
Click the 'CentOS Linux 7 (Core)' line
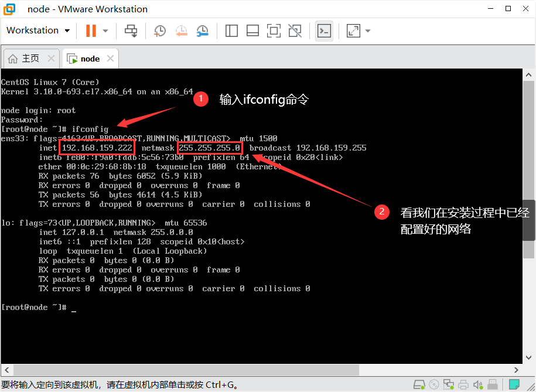coord(50,82)
